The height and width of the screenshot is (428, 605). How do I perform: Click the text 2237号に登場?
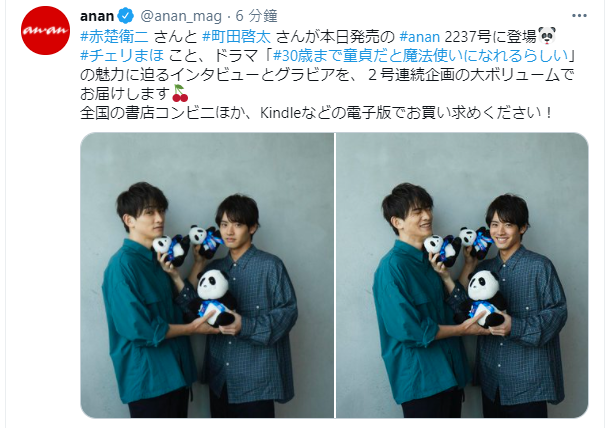(x=490, y=37)
